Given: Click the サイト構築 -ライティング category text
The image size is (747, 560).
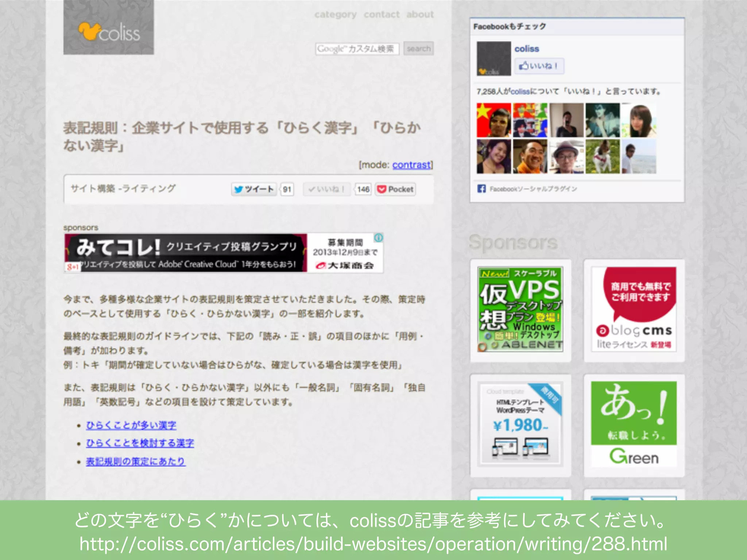Looking at the screenshot, I should pos(123,188).
